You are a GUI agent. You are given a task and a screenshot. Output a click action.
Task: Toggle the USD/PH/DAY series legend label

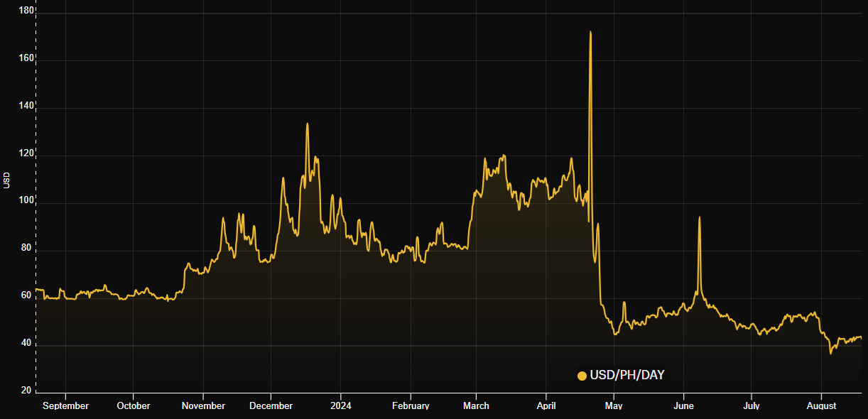pyautogui.click(x=627, y=375)
